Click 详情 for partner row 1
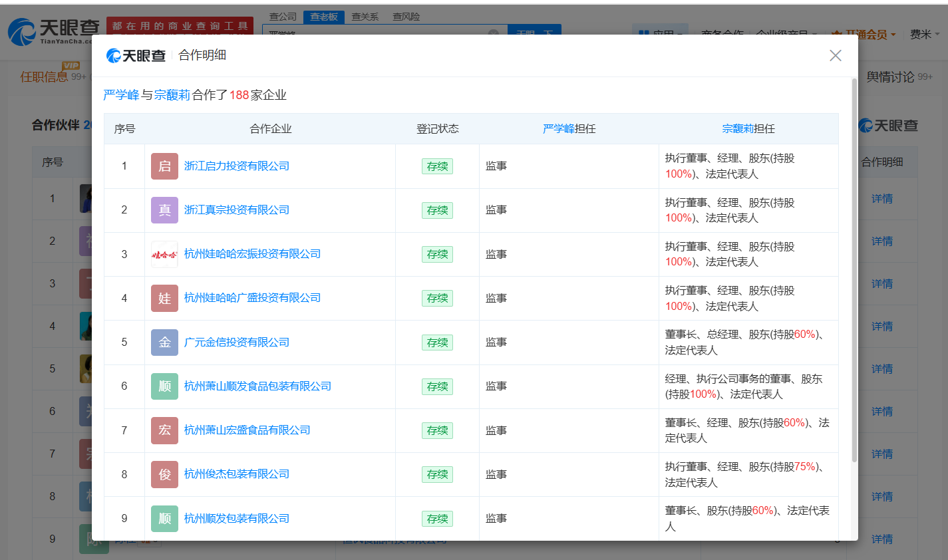 click(881, 198)
